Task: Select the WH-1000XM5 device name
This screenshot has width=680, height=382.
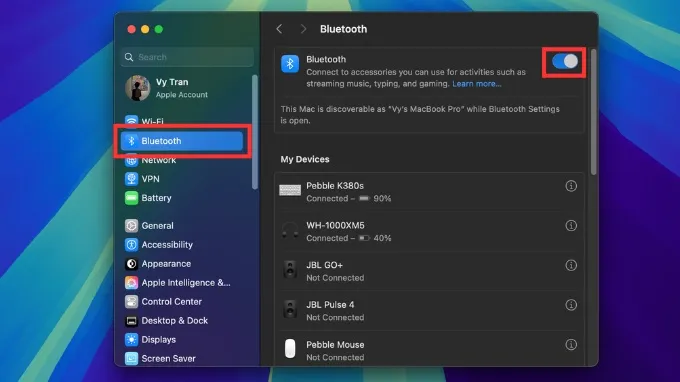Action: 335,225
